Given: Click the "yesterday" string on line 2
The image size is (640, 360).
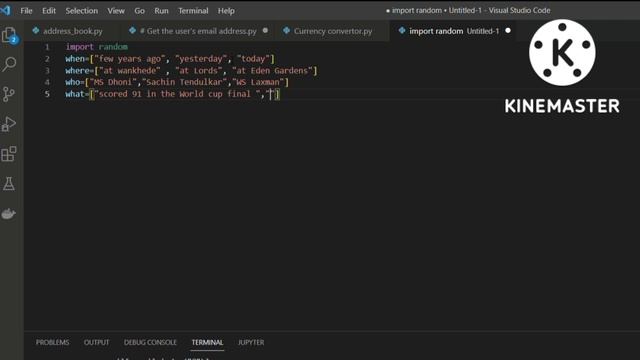Looking at the screenshot, I should point(201,59).
